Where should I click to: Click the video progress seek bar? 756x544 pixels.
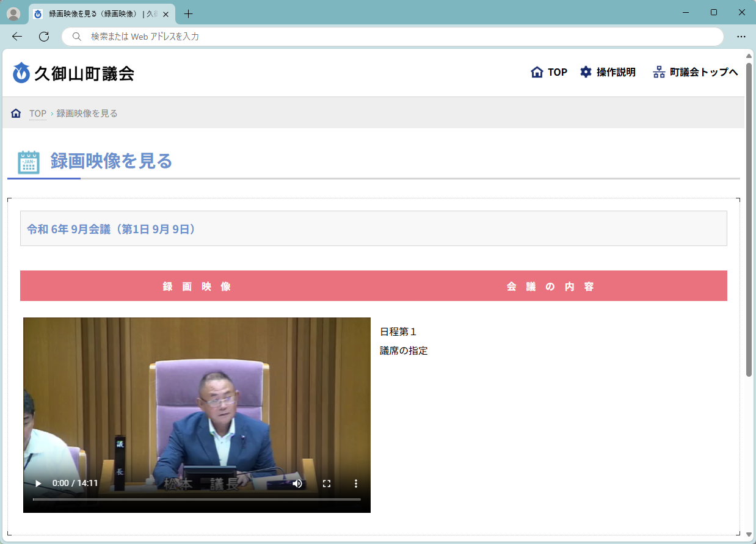tap(197, 499)
